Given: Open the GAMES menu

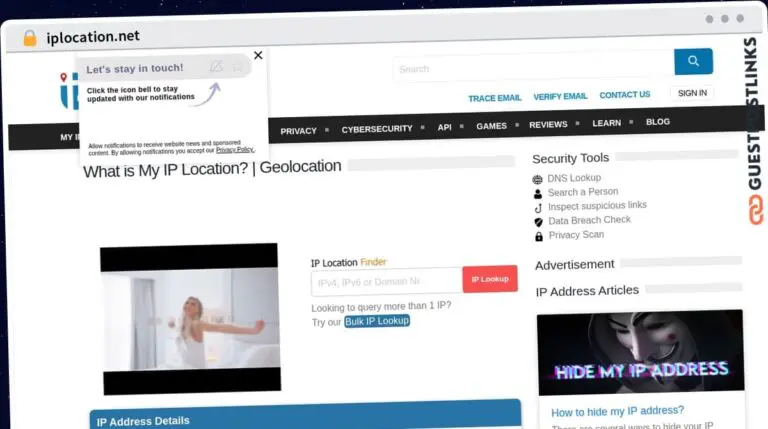Looking at the screenshot, I should point(491,126).
